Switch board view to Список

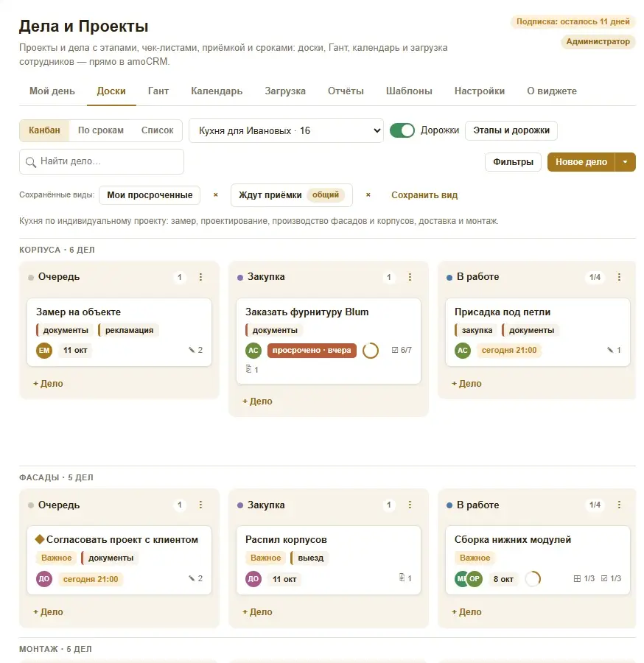click(157, 130)
